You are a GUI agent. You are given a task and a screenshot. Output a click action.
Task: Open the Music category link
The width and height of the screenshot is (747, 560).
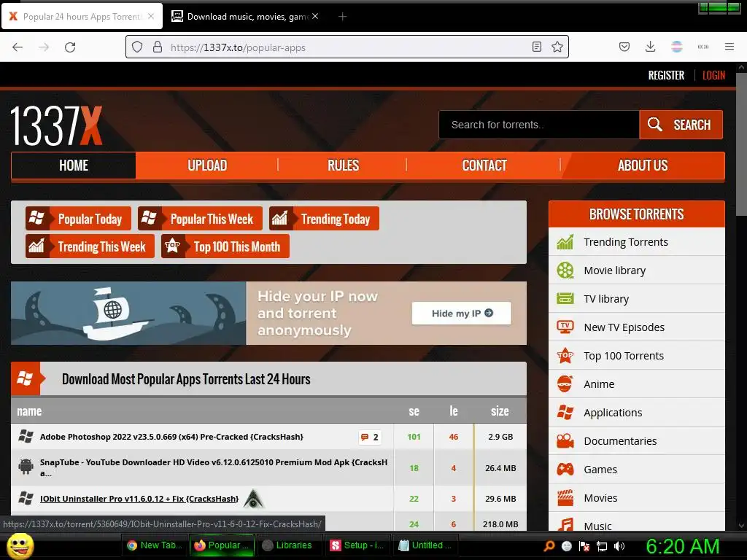pyautogui.click(x=597, y=526)
